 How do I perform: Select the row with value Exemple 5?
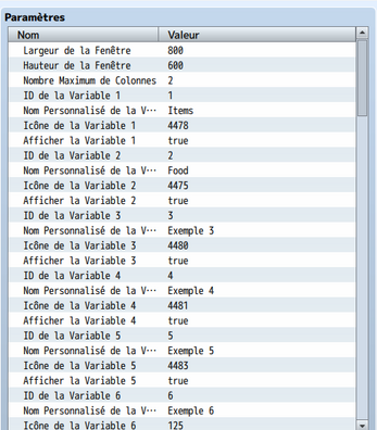click(x=182, y=350)
